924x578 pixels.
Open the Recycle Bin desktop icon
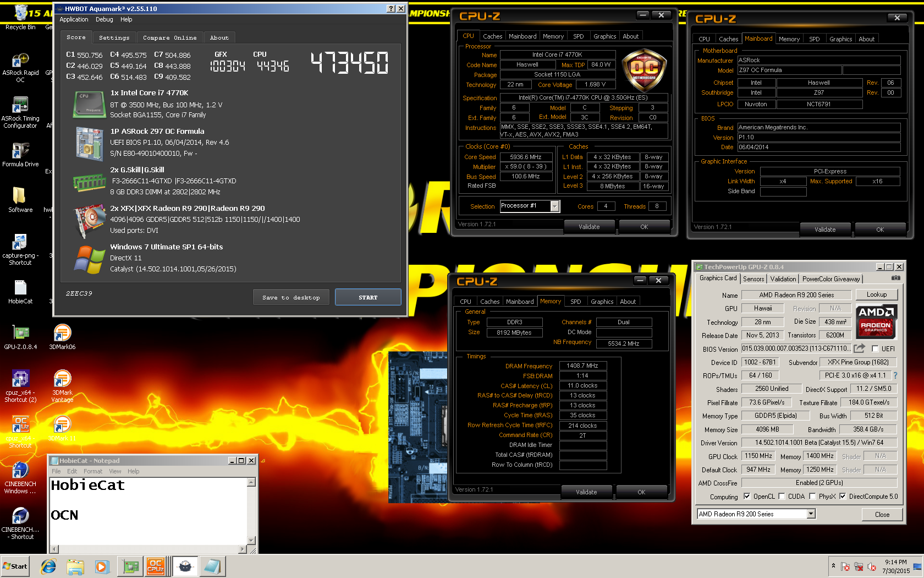click(20, 17)
